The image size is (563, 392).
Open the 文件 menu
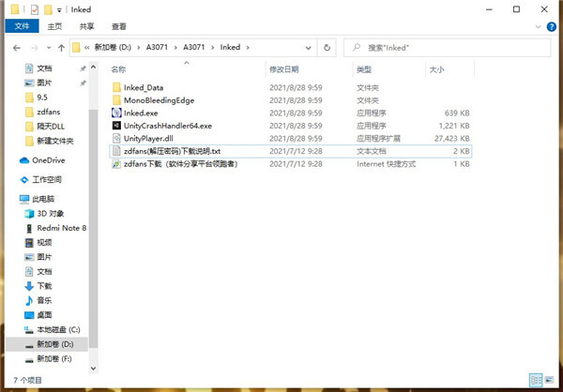[x=22, y=26]
